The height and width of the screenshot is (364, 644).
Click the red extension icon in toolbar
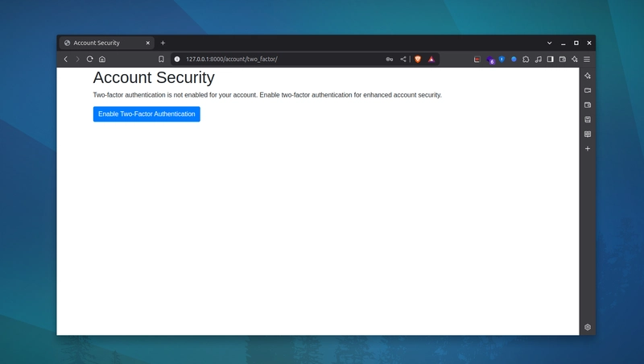pos(477,59)
